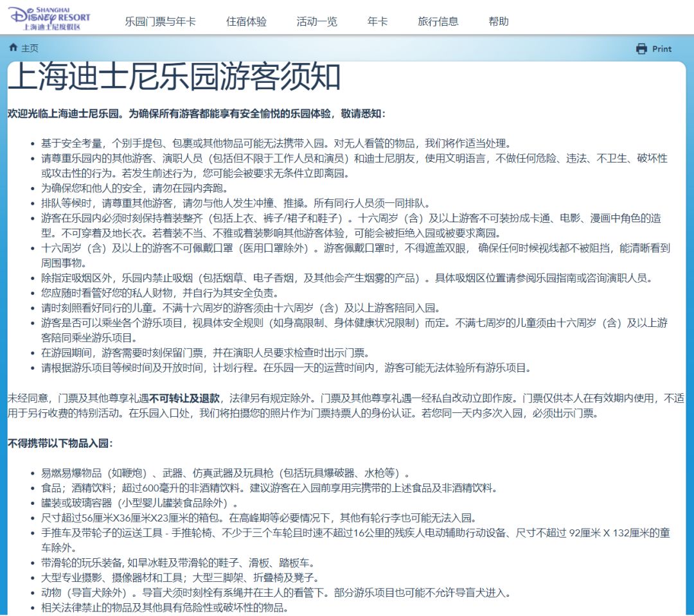Click the bullet starting 请尊重乐园内的其他游客
Image resolution: width=694 pixels, height=616 pixels.
click(x=354, y=166)
